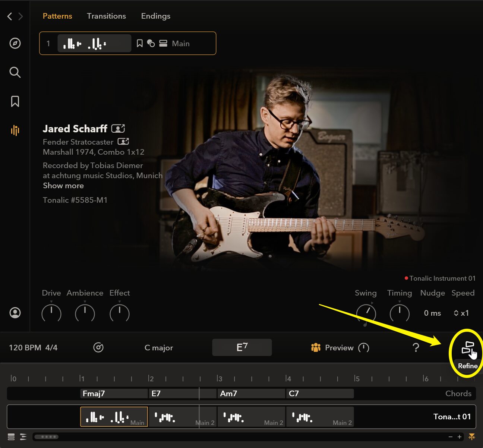
Task: Open the Speed x1 stepper
Action: pos(461,313)
